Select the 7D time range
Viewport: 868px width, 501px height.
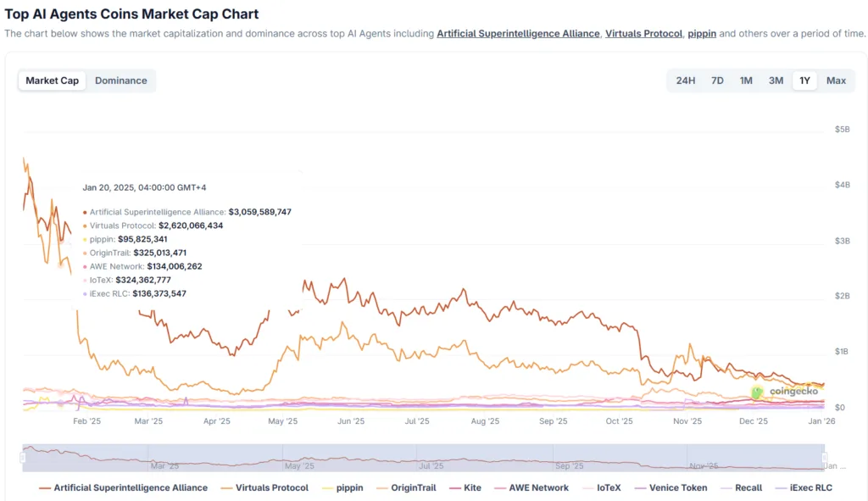pyautogui.click(x=717, y=81)
